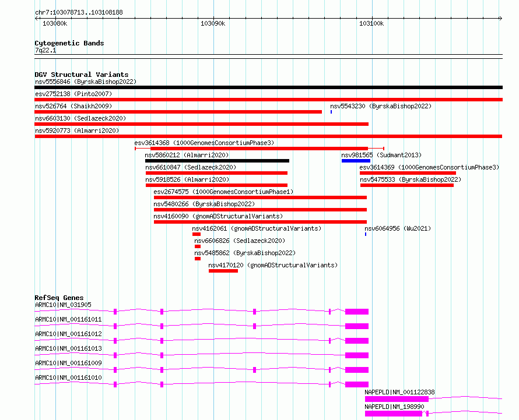The image size is (519, 420).
Task: Open variant label nsv981565 (Sudmant2013)
Action: (x=381, y=155)
